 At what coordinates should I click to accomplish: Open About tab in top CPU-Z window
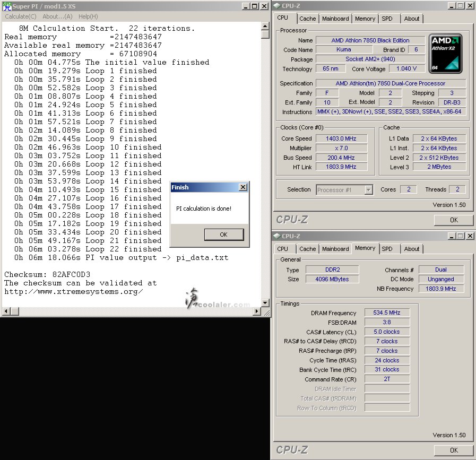click(412, 19)
